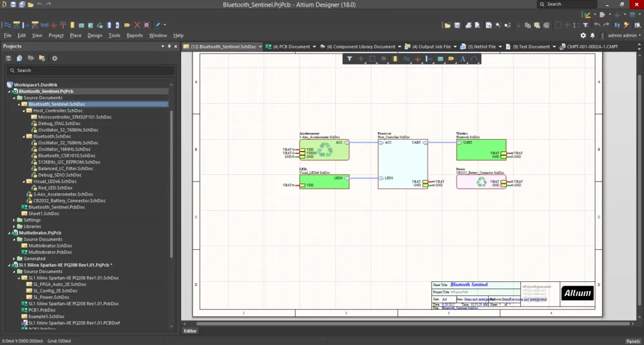Click the Wireless Bluetooth sheet symbol
Image resolution: width=644 pixels, height=345 pixels.
tap(481, 149)
